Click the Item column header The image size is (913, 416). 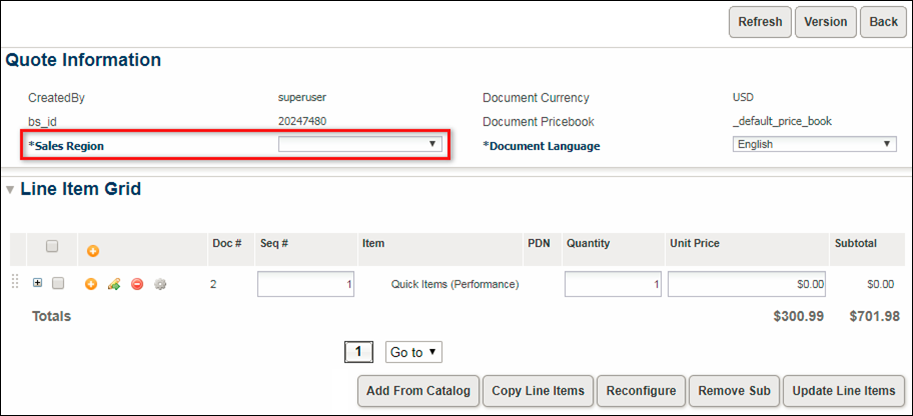tap(373, 244)
